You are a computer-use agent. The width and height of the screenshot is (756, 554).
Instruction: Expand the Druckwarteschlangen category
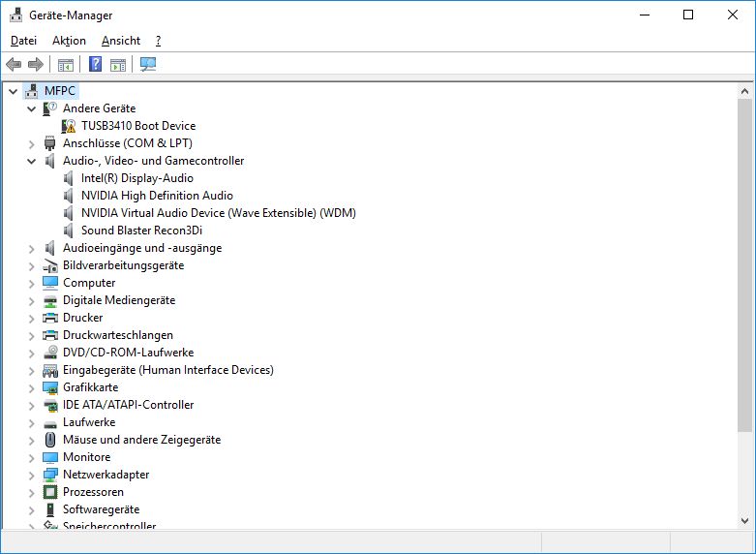point(31,335)
